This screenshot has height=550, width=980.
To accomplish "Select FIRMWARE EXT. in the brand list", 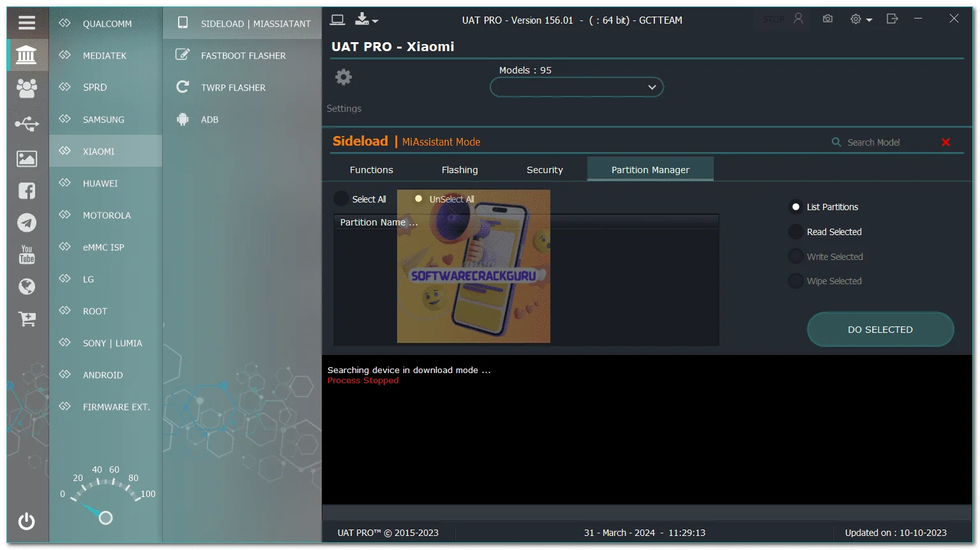I will [106, 407].
